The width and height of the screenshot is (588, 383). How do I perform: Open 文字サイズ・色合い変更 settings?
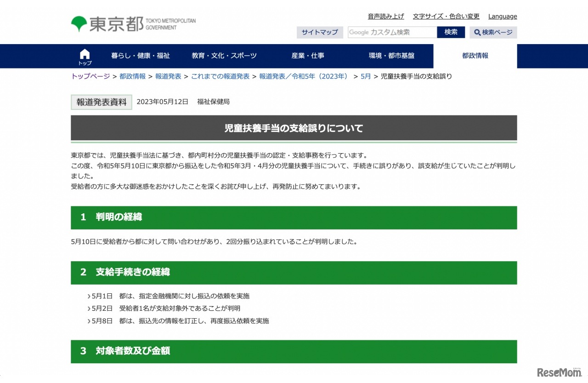pyautogui.click(x=446, y=17)
